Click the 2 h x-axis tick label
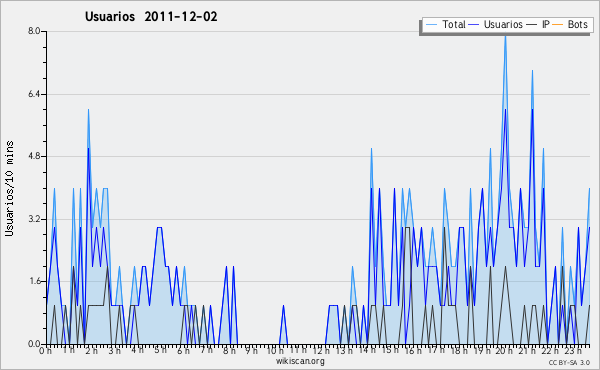Viewport: 600px width, 370px height. 92,351
